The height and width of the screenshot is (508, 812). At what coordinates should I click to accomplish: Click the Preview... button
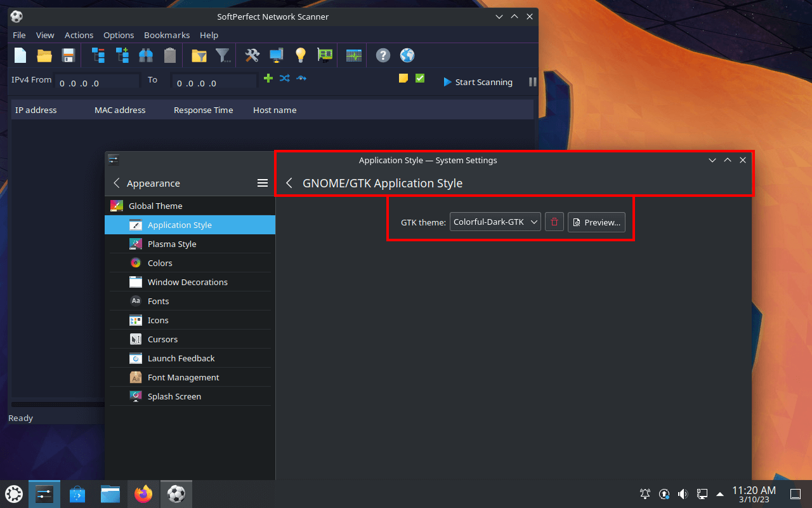[596, 222]
